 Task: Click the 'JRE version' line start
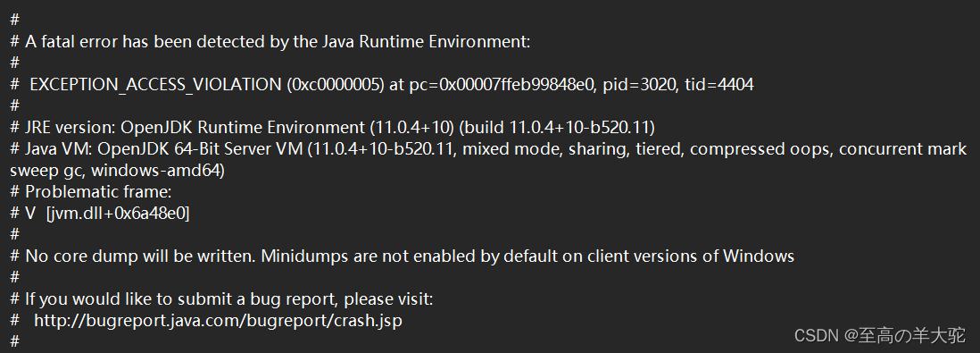click(x=62, y=128)
